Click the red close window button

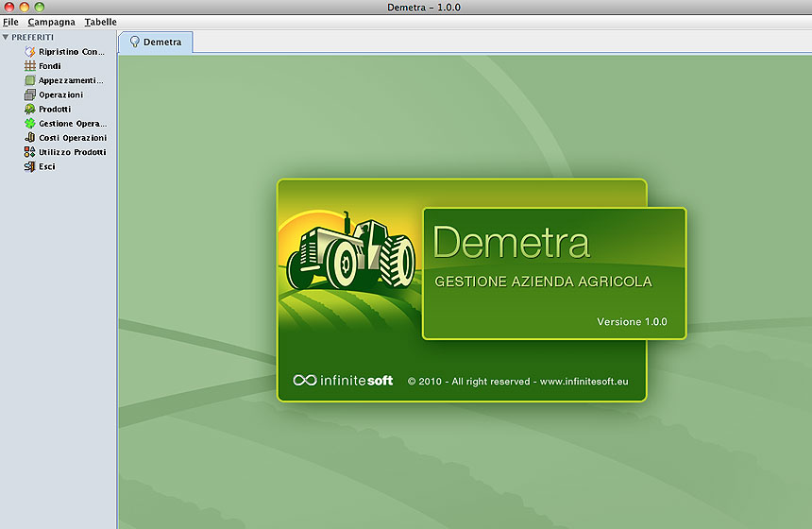(x=9, y=7)
